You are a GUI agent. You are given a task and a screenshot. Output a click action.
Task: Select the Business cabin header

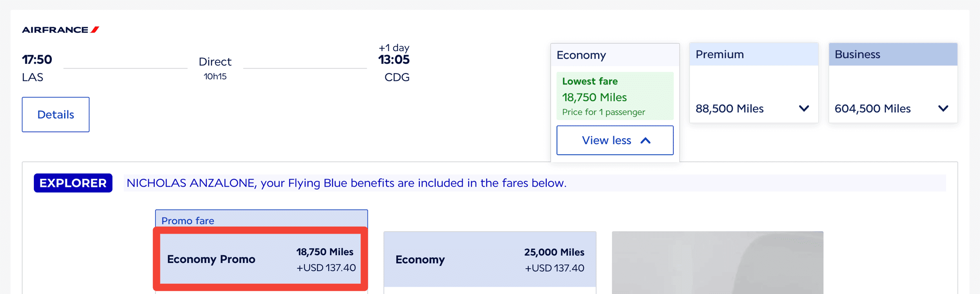pos(893,54)
